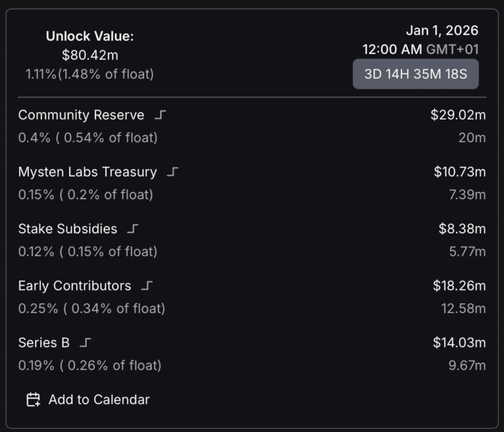
Task: Click the $29.02m Community Reserve amount
Action: tap(458, 115)
